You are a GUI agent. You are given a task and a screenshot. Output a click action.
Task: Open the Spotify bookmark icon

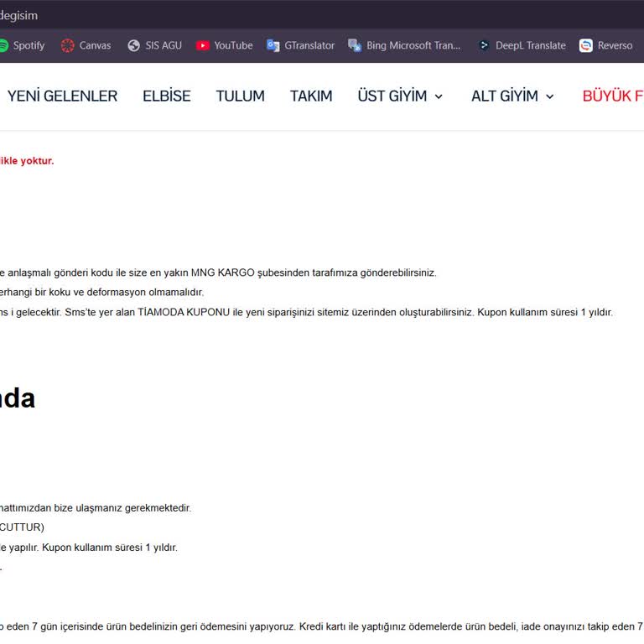pyautogui.click(x=3, y=45)
